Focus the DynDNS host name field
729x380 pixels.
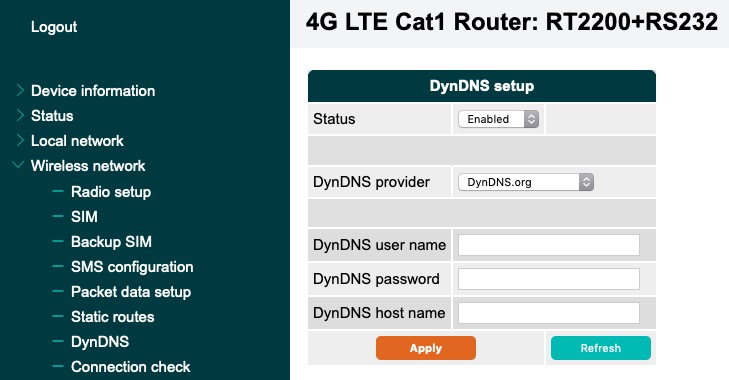[549, 313]
